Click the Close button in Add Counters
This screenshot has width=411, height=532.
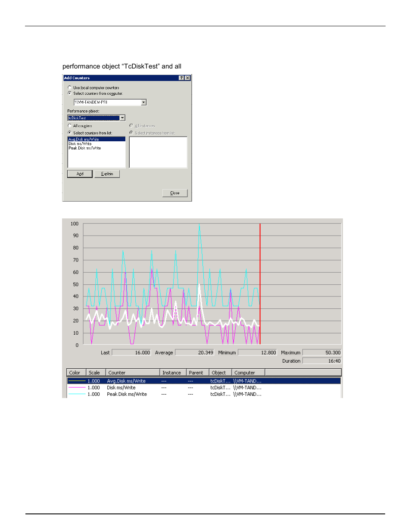coord(175,193)
